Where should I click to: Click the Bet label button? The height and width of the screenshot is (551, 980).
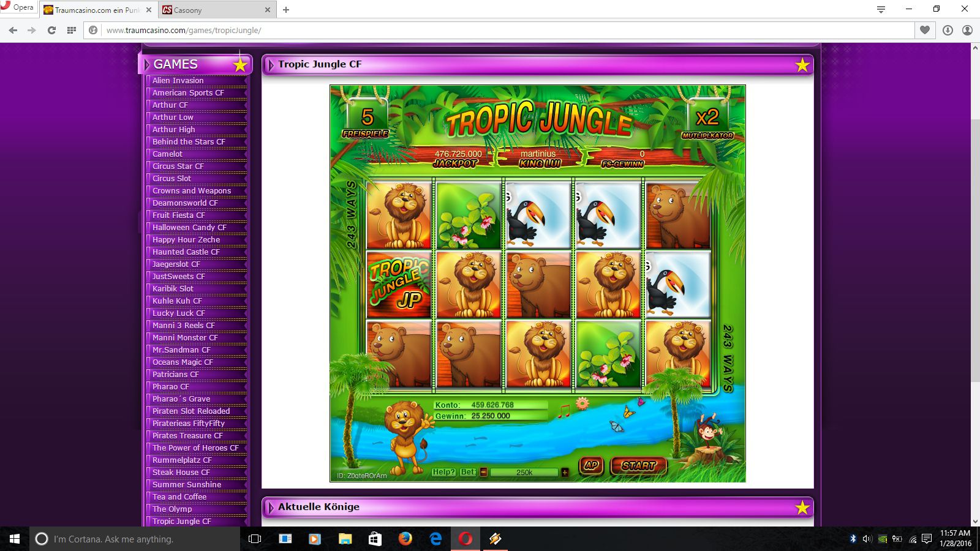click(468, 472)
